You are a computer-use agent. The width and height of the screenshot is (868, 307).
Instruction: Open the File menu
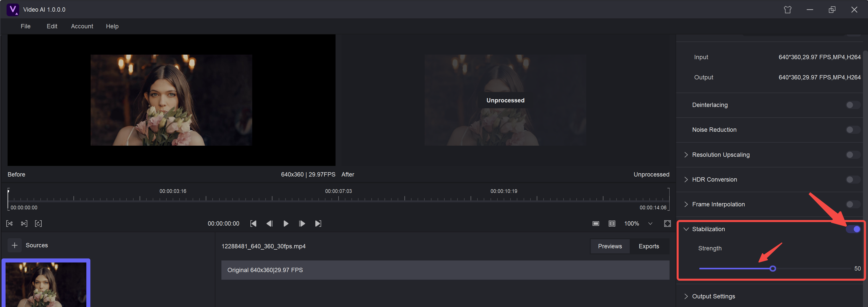click(25, 26)
